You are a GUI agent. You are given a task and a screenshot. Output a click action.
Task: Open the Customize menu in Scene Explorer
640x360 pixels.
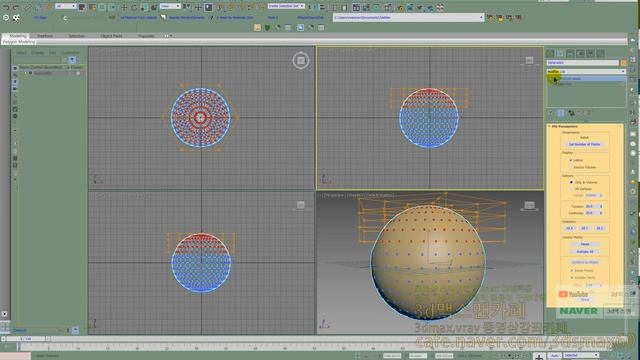coord(71,53)
